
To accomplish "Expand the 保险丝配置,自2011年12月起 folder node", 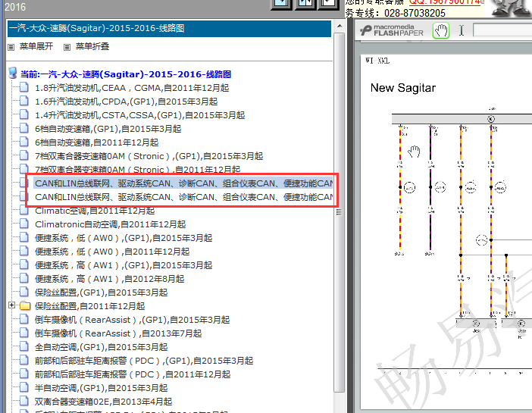I will click(x=12, y=305).
